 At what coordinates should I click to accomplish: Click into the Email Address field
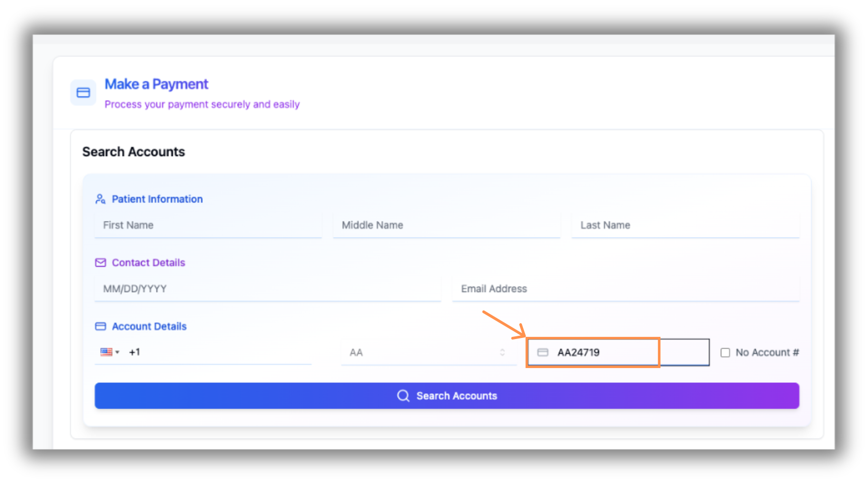pos(625,289)
